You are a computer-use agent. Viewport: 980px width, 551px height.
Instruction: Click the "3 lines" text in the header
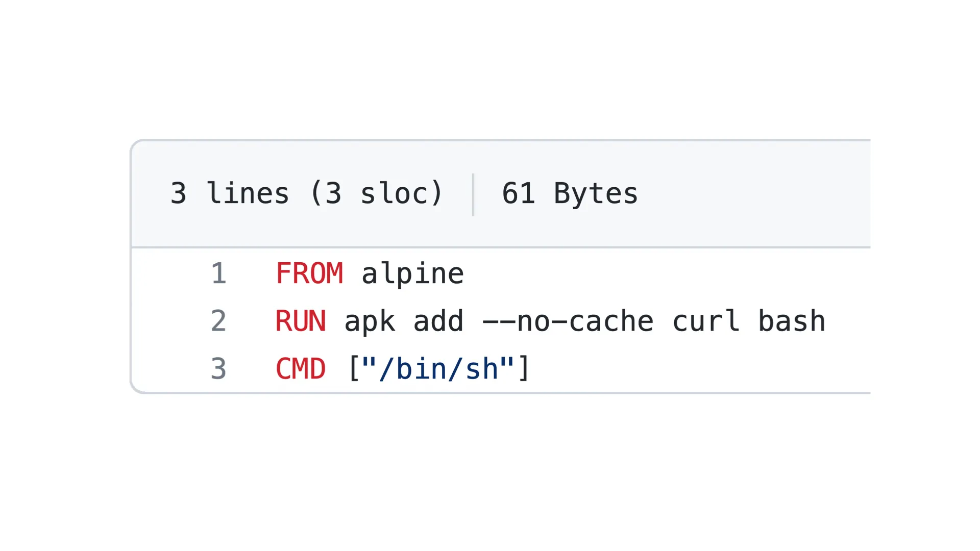pos(230,193)
